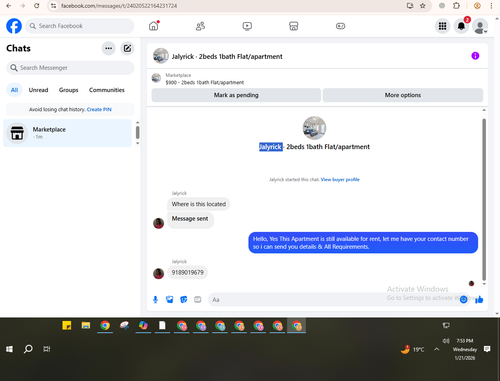This screenshot has width=500, height=381.
Task: Open Task View on the taskbar
Action: point(47,349)
